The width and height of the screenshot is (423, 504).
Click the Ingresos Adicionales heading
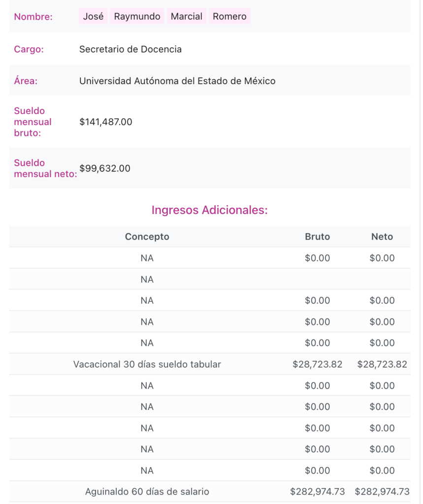point(209,210)
